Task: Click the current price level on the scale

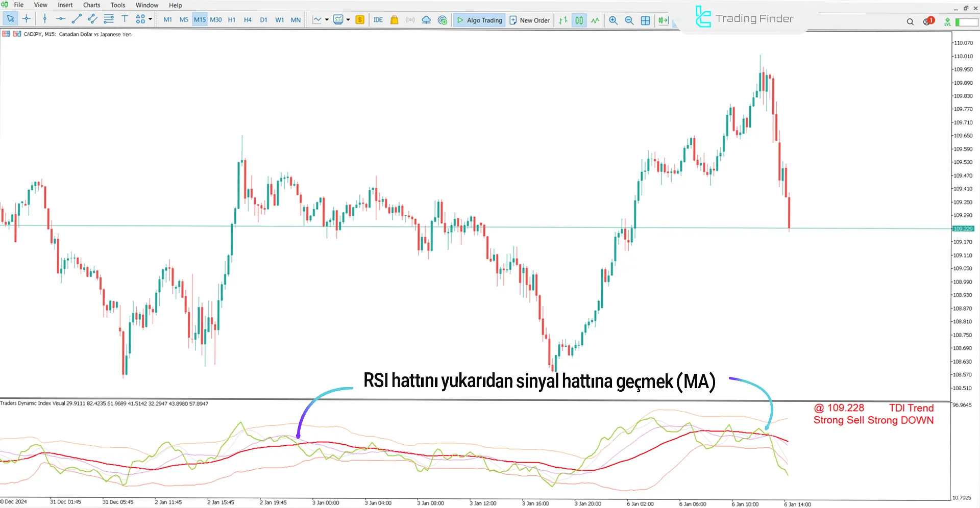Action: (x=963, y=228)
